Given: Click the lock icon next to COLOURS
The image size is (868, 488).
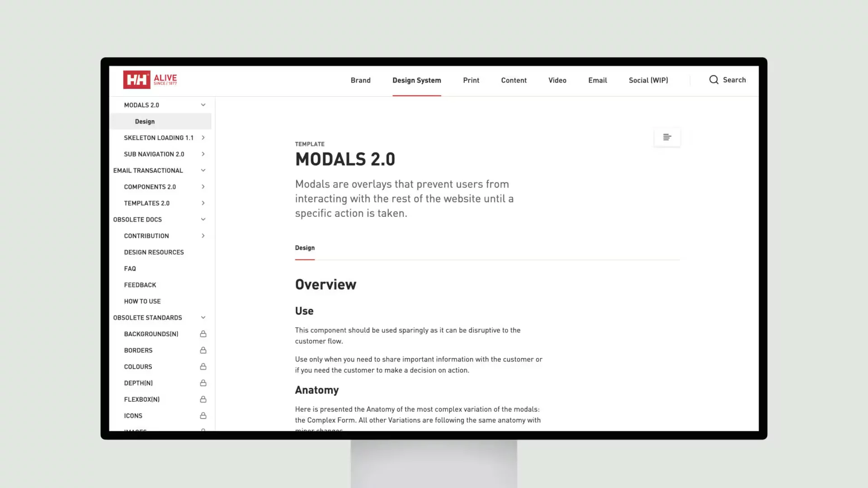Looking at the screenshot, I should (203, 366).
